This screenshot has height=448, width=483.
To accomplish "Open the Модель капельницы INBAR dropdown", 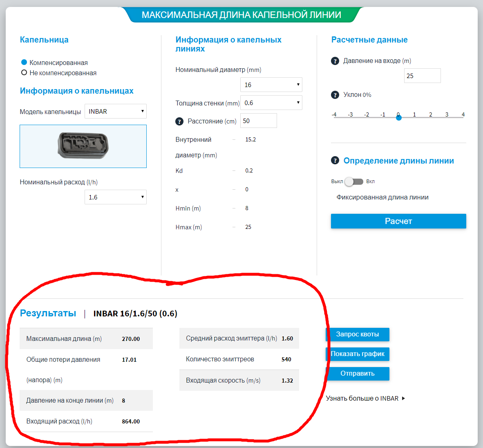I will 116,111.
